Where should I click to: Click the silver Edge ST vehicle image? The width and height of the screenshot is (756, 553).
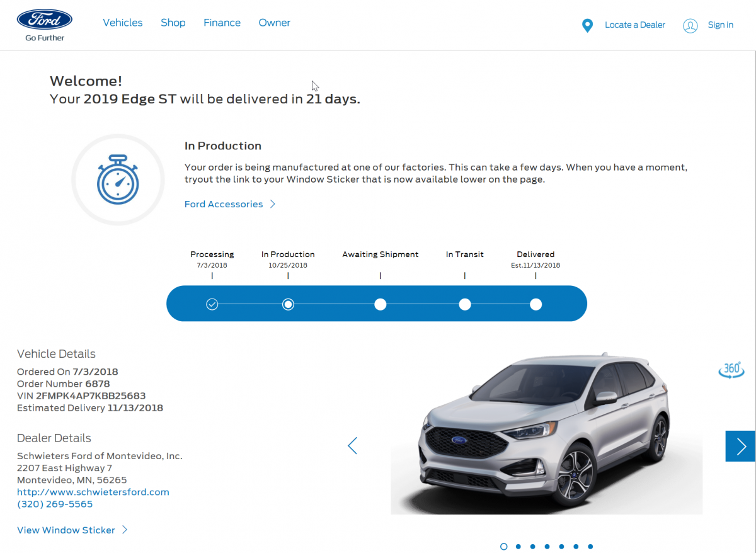pos(546,433)
